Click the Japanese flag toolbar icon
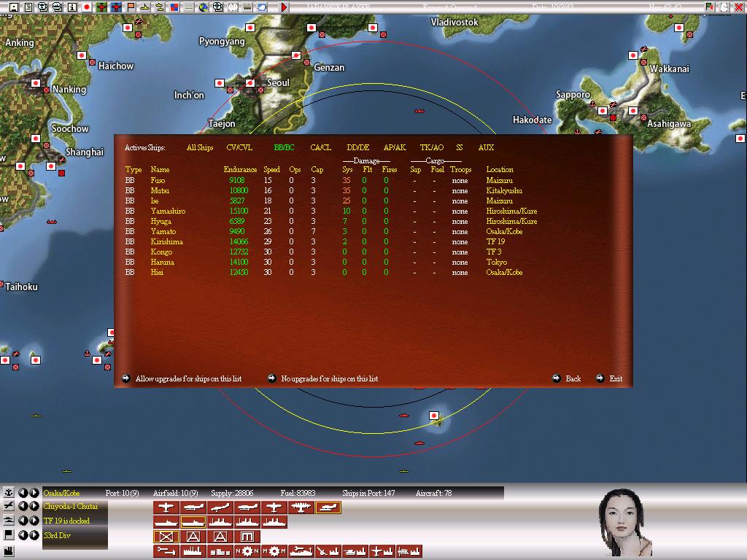The height and width of the screenshot is (560, 747). tap(87, 7)
